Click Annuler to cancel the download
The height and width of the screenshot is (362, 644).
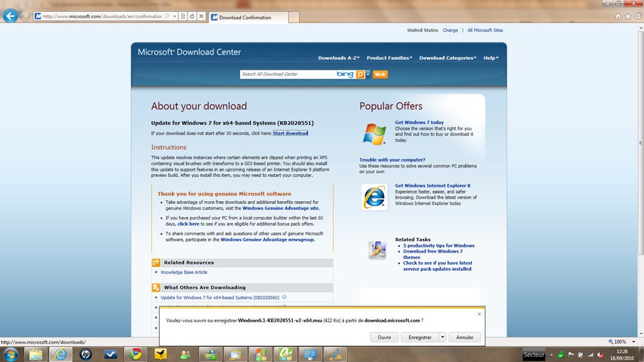[465, 337]
